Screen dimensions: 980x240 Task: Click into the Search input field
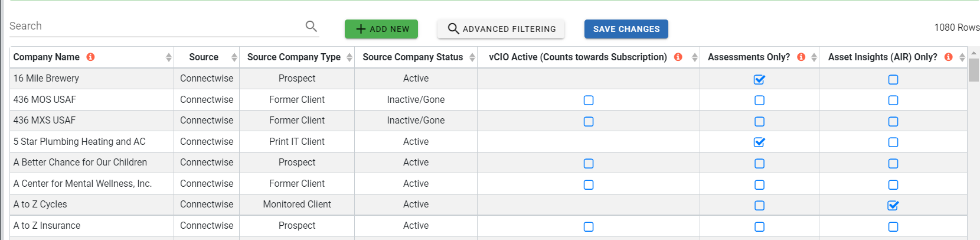153,26
